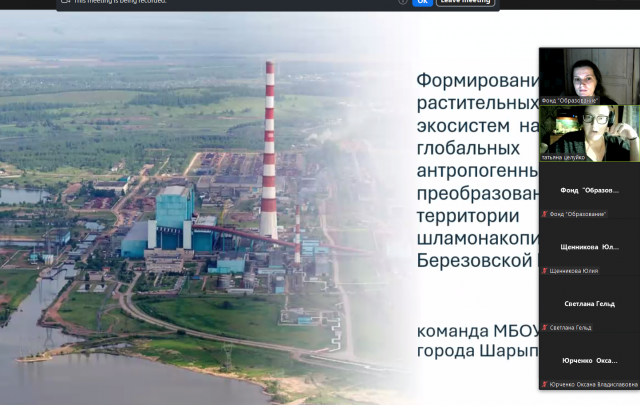Click muted mic icon beside Щенникова Юлия
The height and width of the screenshot is (405, 640).
(544, 271)
